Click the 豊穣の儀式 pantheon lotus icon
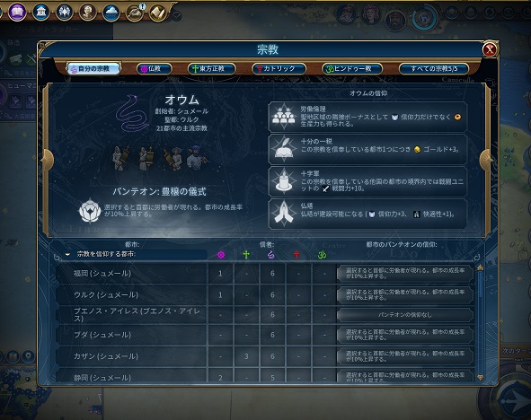The width and height of the screenshot is (531, 420). (90, 210)
